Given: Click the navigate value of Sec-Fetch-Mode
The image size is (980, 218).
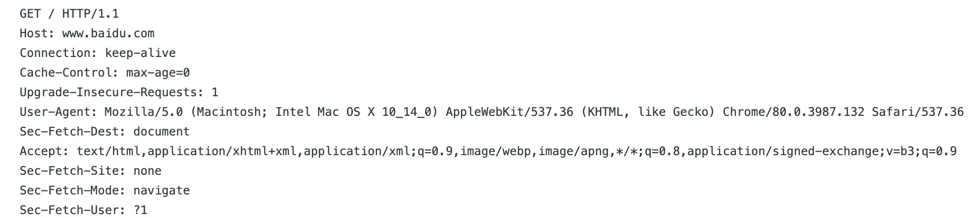Looking at the screenshot, I should [x=161, y=191].
